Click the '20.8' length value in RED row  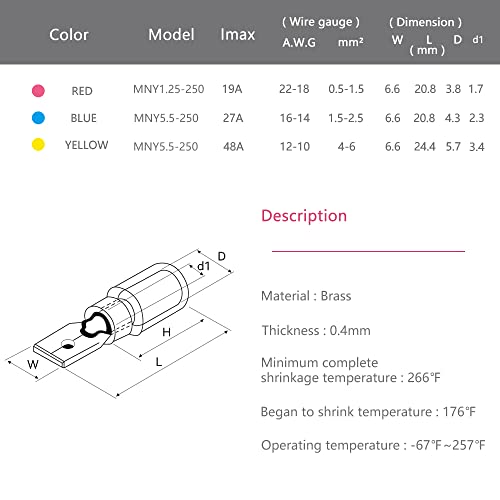point(425,89)
